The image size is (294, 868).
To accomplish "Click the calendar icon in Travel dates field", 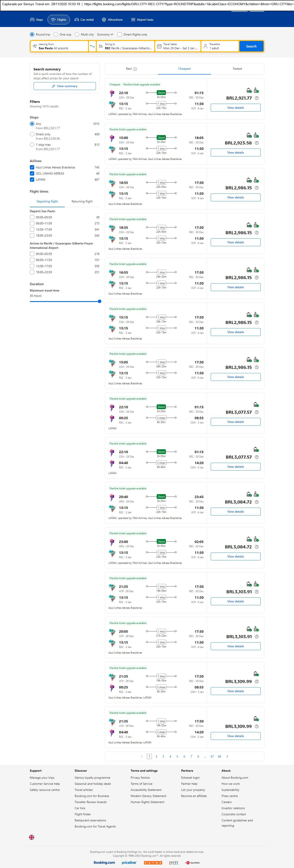I will [x=159, y=46].
